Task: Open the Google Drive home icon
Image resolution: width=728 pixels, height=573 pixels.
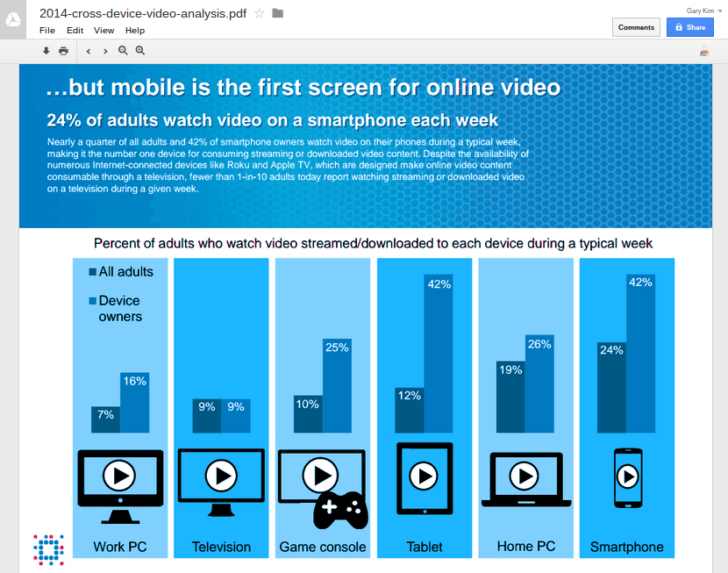Action: click(x=13, y=19)
